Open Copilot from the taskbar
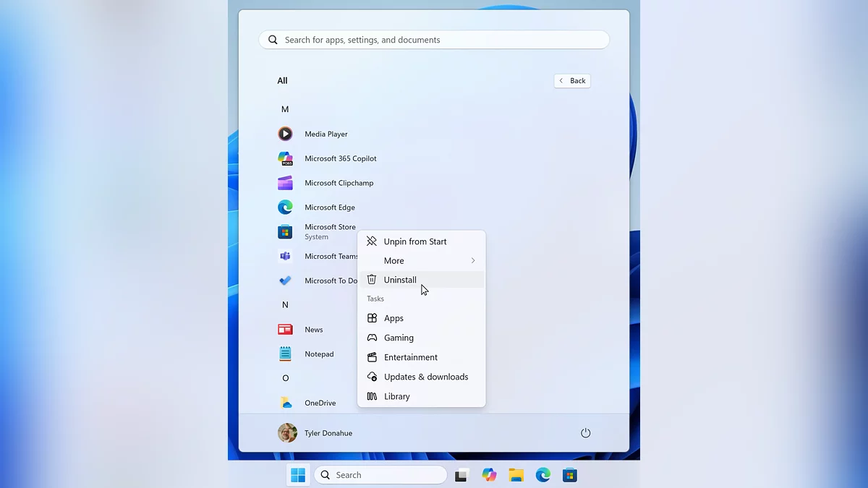Viewport: 868px width, 488px height. click(x=489, y=475)
